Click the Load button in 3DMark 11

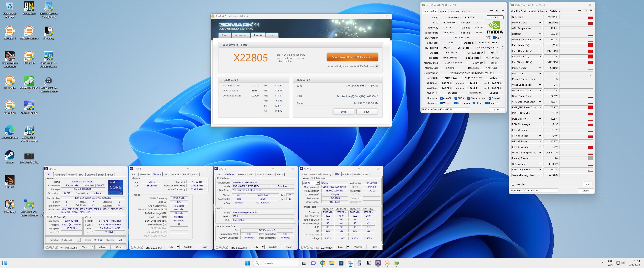tap(343, 112)
